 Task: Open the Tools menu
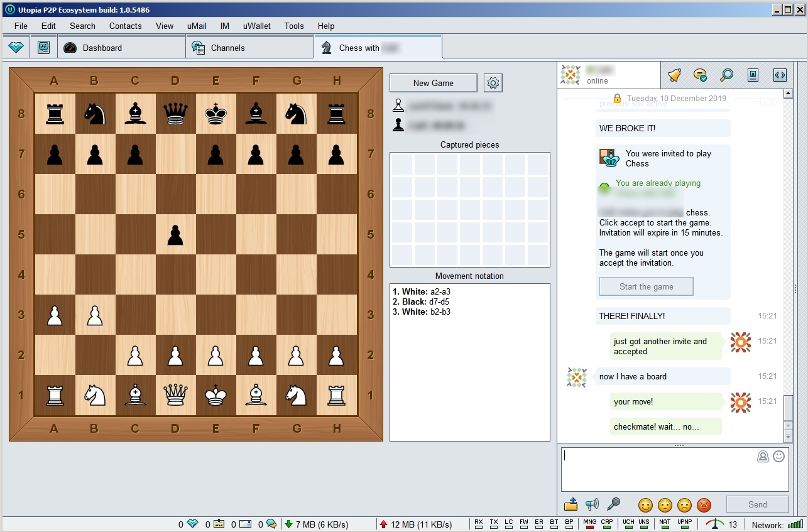tap(293, 26)
